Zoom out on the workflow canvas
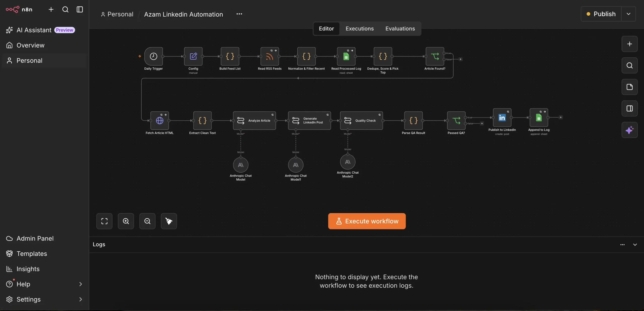The width and height of the screenshot is (644, 311). tap(147, 221)
